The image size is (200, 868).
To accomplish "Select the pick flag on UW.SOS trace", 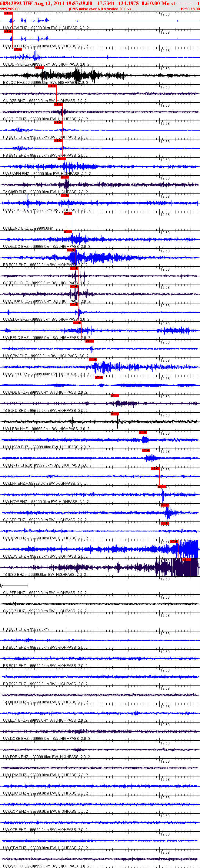I will 174,541.
